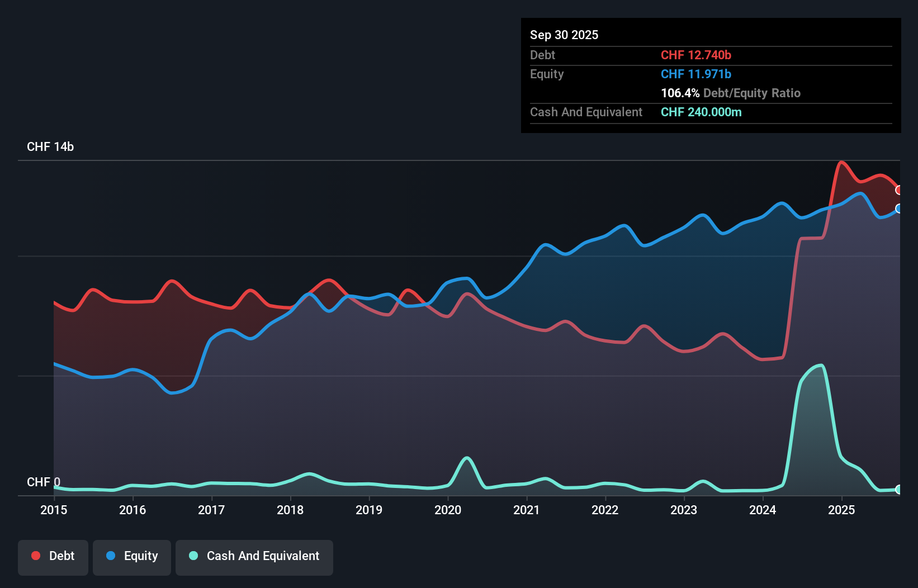Viewport: 918px width, 588px height.
Task: Click the blue Equity legend dot
Action: coord(111,556)
